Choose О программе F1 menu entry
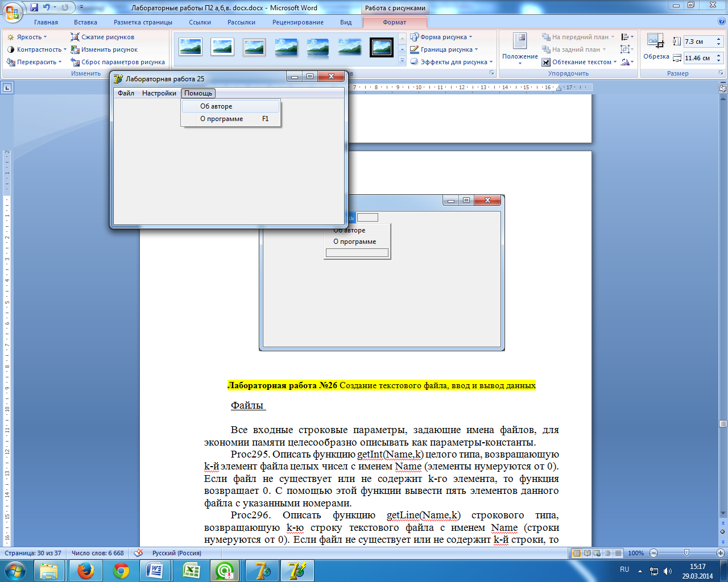Viewport: 728px width, 582px height. (230, 119)
